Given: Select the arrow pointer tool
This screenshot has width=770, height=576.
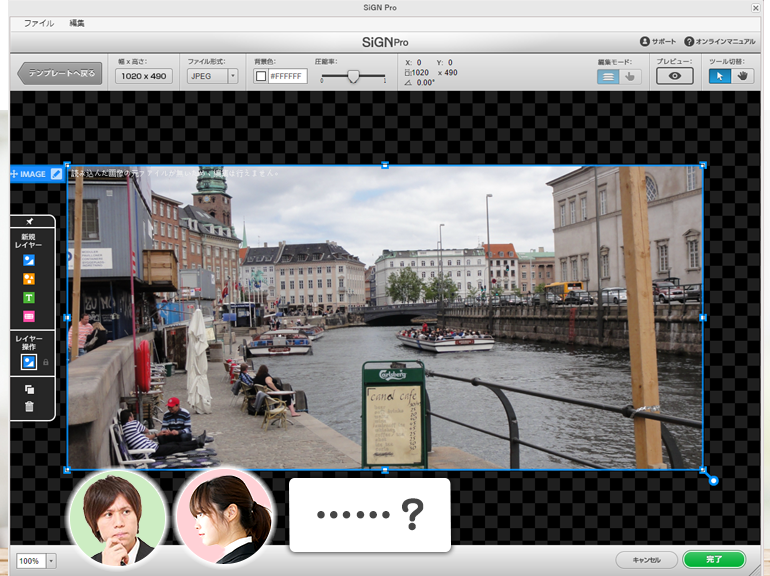Looking at the screenshot, I should pyautogui.click(x=720, y=76).
